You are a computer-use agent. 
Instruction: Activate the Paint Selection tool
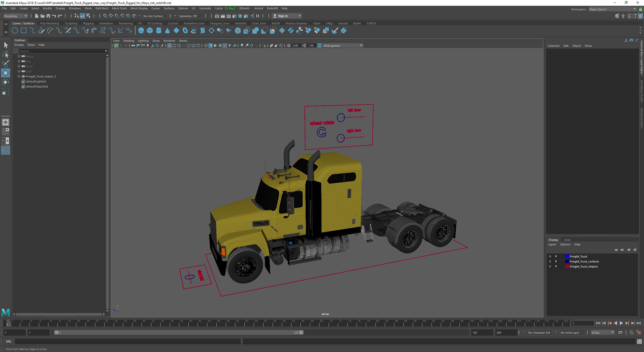[6, 64]
